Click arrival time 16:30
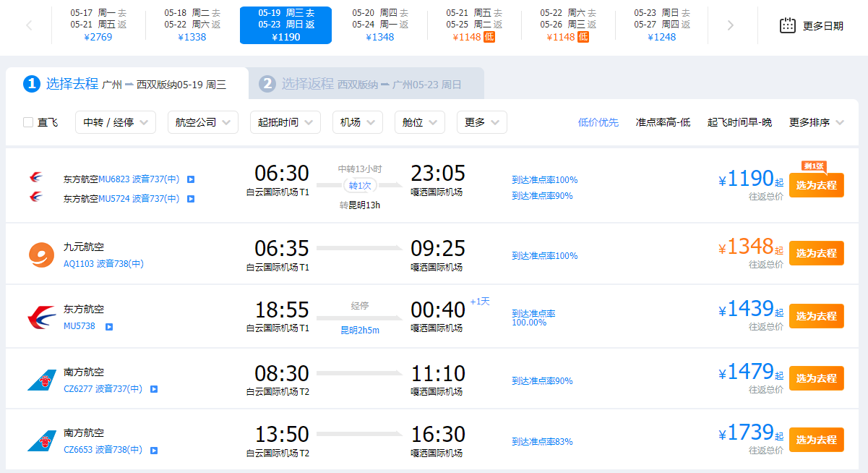Screen dimensions: 868x473 [438, 434]
